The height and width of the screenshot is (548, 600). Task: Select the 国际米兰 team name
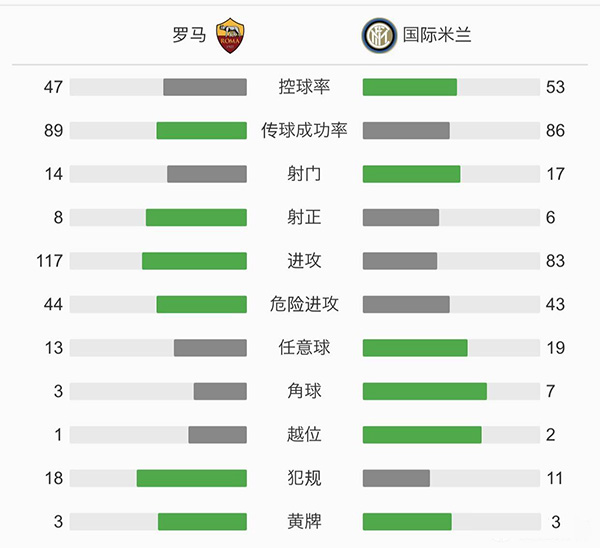(x=437, y=35)
